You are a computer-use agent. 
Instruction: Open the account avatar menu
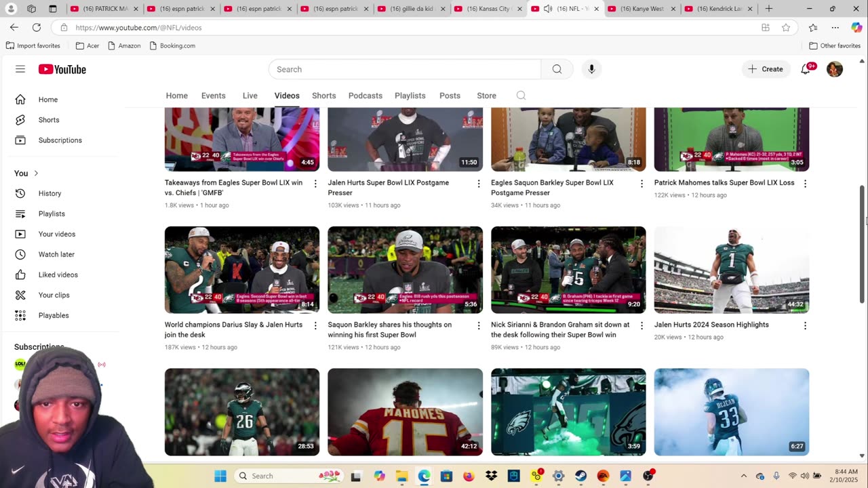(x=835, y=69)
